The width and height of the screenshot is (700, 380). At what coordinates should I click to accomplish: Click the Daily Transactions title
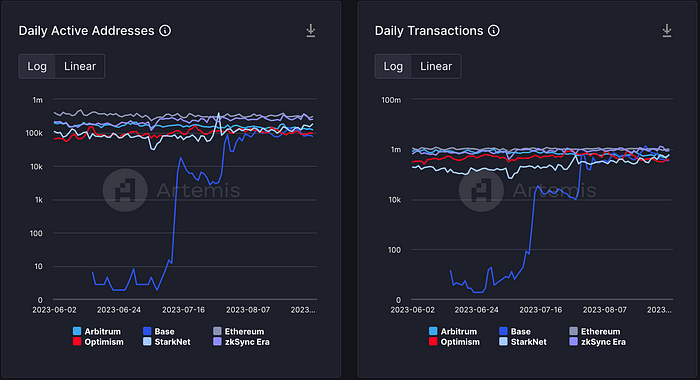[x=429, y=31]
